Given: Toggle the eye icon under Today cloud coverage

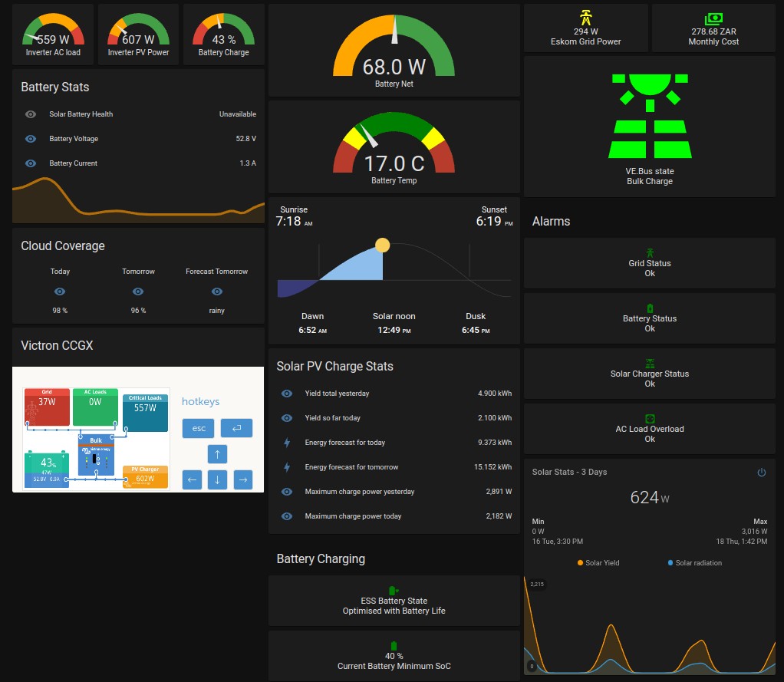Looking at the screenshot, I should (x=60, y=291).
